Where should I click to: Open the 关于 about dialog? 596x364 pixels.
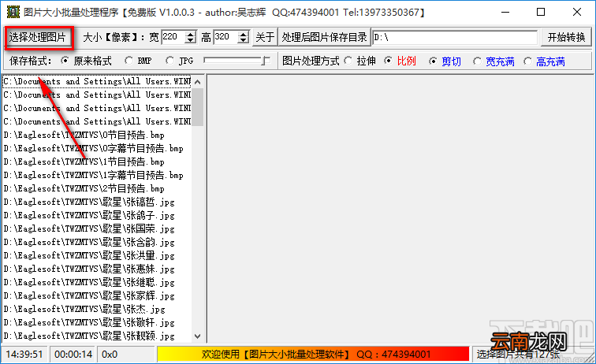coord(265,37)
